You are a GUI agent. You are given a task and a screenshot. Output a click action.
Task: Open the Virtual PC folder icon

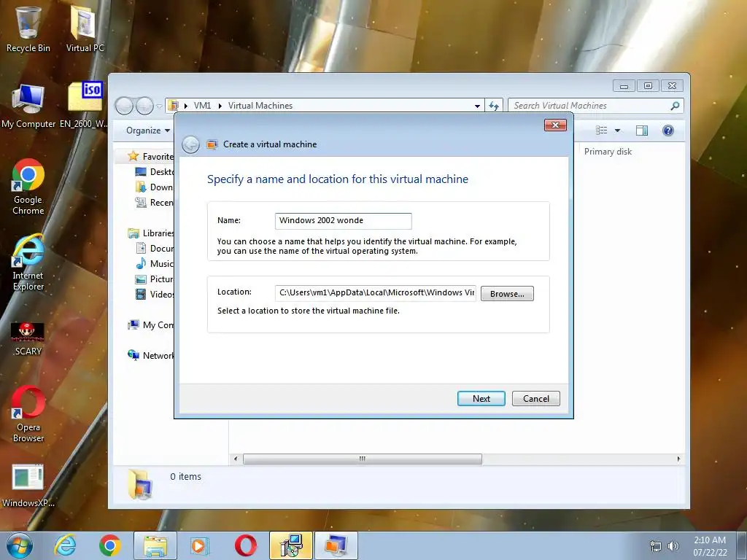[x=85, y=28]
